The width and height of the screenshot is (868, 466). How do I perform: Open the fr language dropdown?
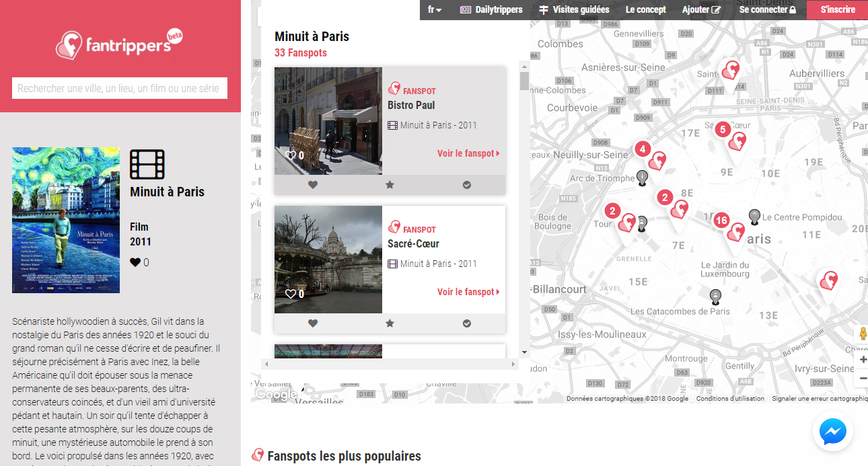tap(435, 10)
